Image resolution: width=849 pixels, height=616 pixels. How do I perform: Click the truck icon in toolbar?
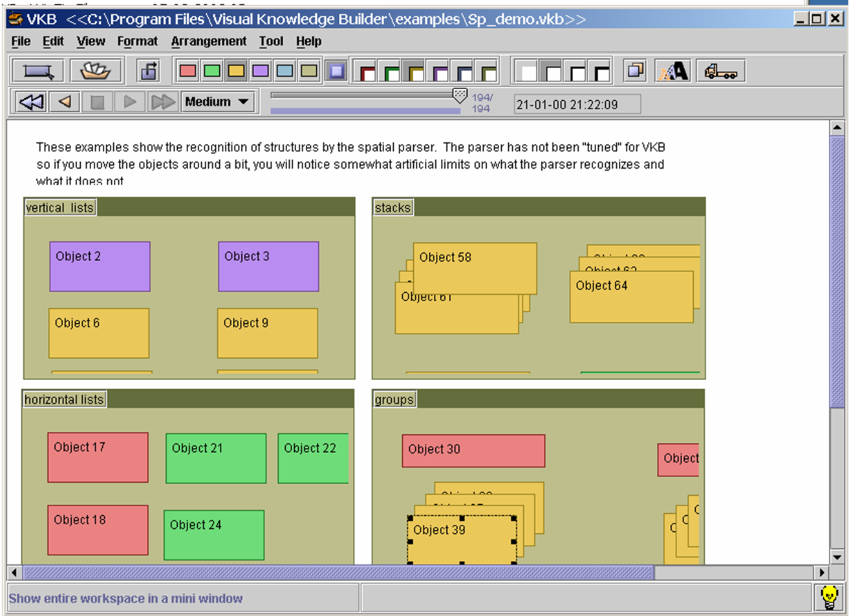(721, 71)
